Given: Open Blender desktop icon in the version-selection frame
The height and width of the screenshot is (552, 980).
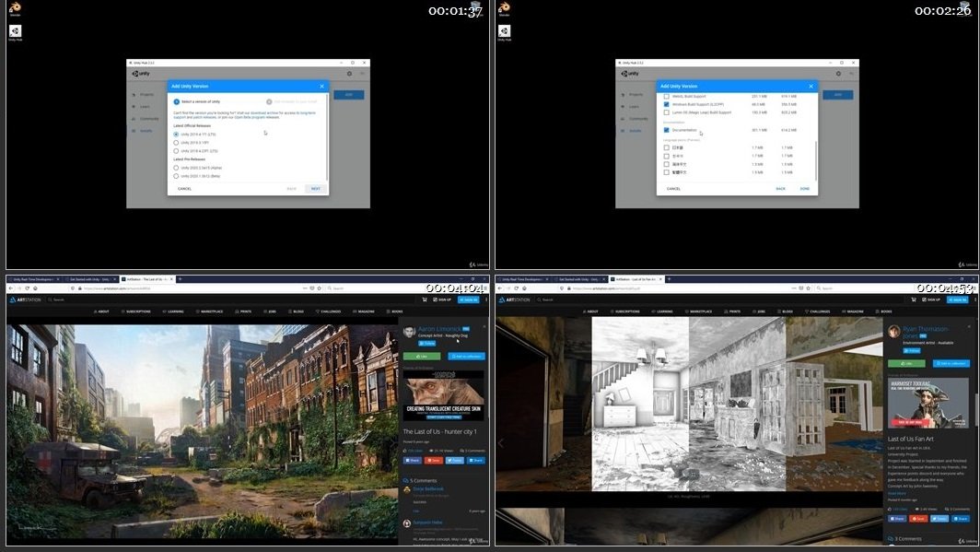Looking at the screenshot, I should click(x=15, y=8).
